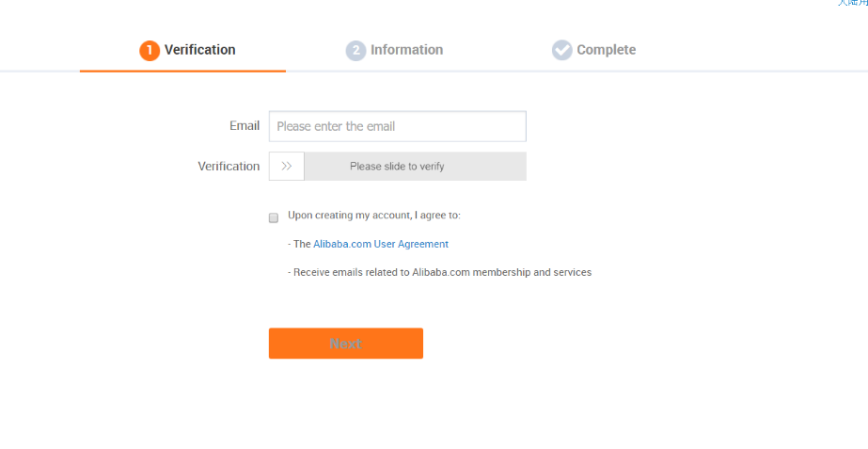Click the Verification field label beside slider

click(229, 167)
